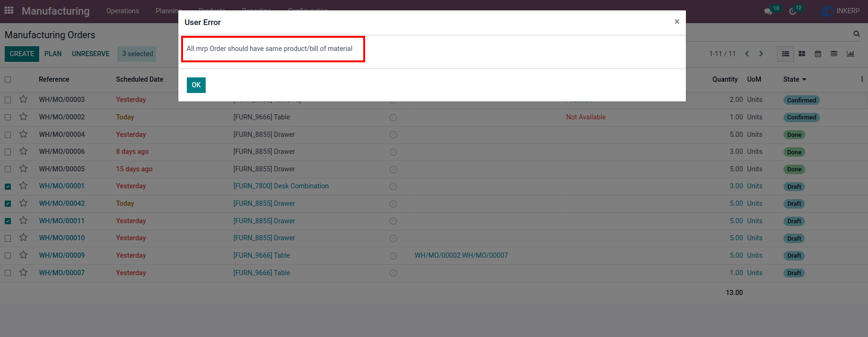Sort by the Scheduled Date column header

pos(140,79)
